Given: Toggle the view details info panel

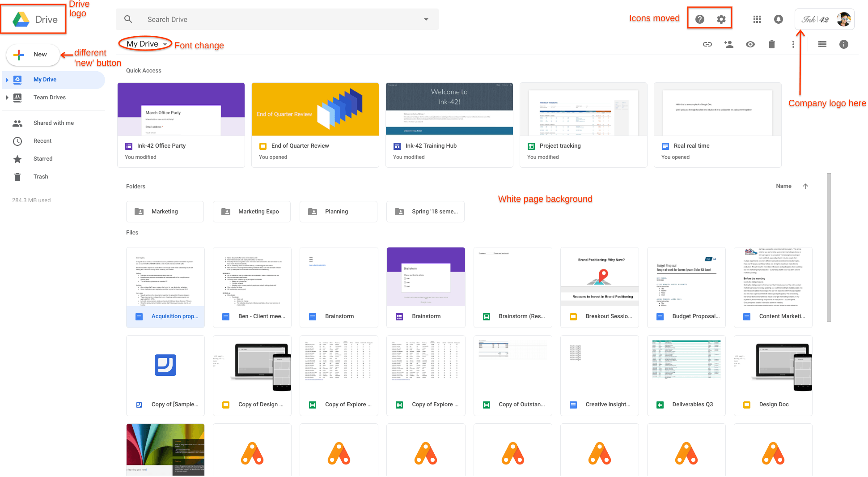Looking at the screenshot, I should 844,44.
